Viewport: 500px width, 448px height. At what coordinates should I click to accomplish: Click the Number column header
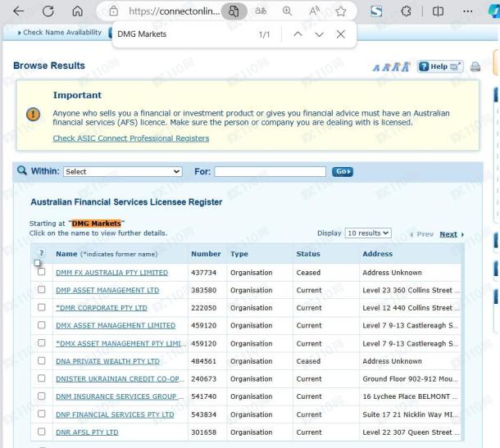tap(206, 254)
